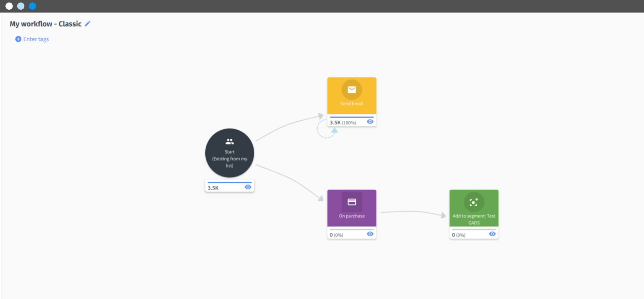Click the progress bar under On purchase
Screen dimensions: 644x299
(x=352, y=230)
